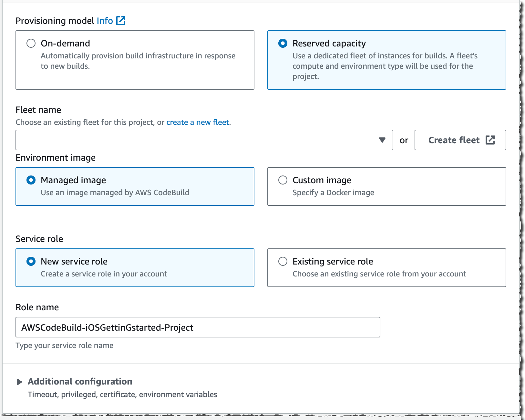Open the Fleet name dropdown

(204, 140)
